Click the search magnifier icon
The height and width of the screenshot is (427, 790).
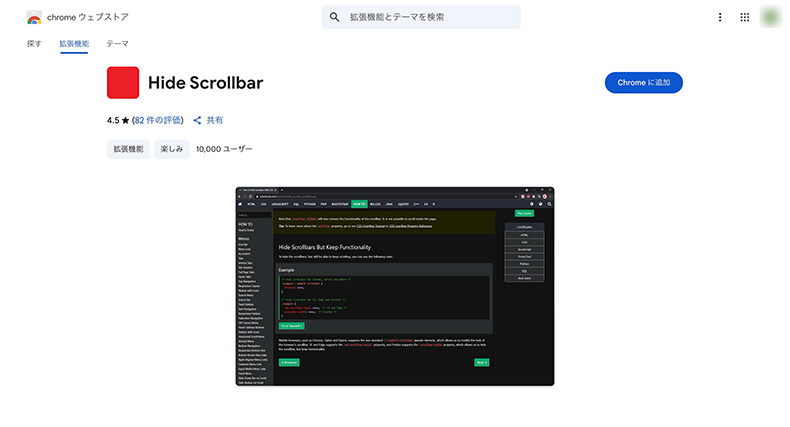pos(335,17)
